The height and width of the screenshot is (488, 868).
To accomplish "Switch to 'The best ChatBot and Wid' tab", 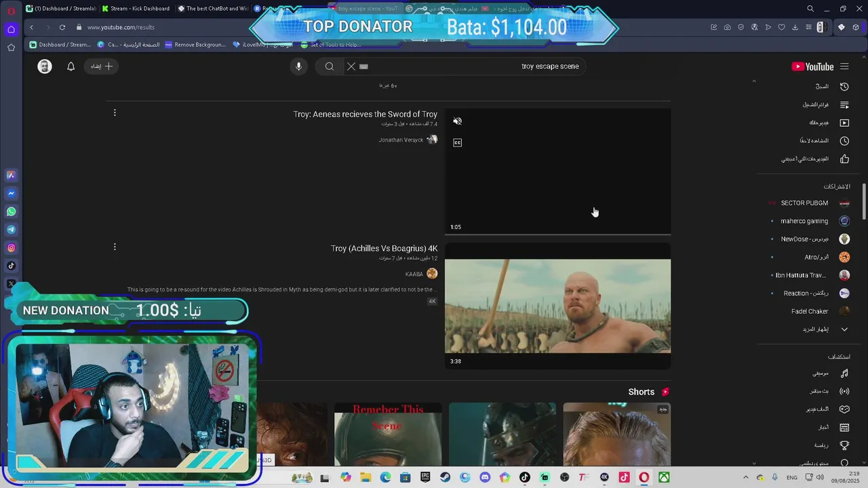I will point(212,9).
